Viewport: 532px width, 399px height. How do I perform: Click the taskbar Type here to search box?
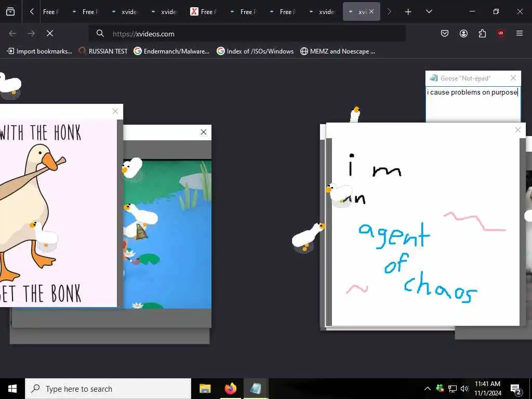[x=108, y=389]
